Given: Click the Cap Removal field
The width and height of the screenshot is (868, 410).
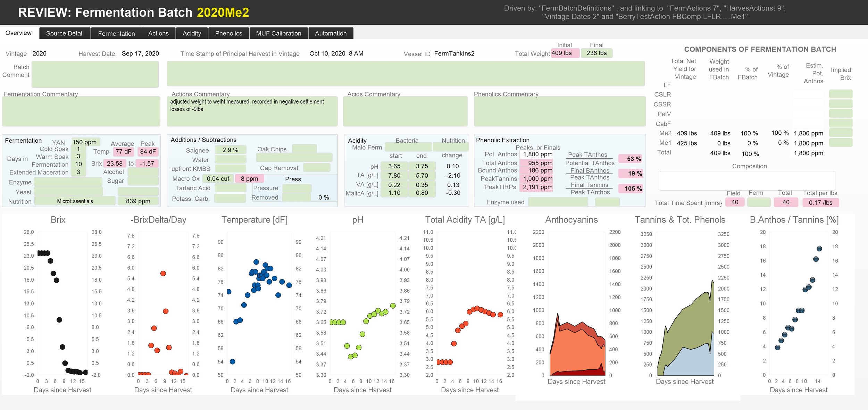Looking at the screenshot, I should coord(316,168).
